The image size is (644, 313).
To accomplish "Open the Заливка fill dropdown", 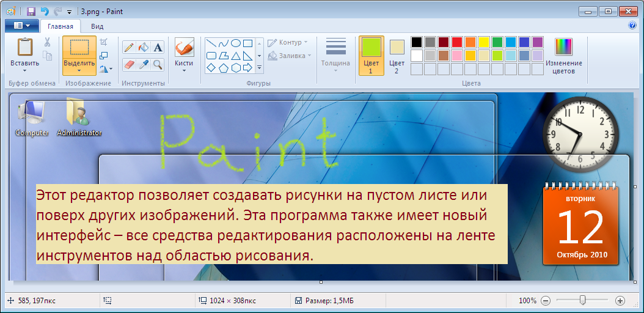I will tap(290, 56).
